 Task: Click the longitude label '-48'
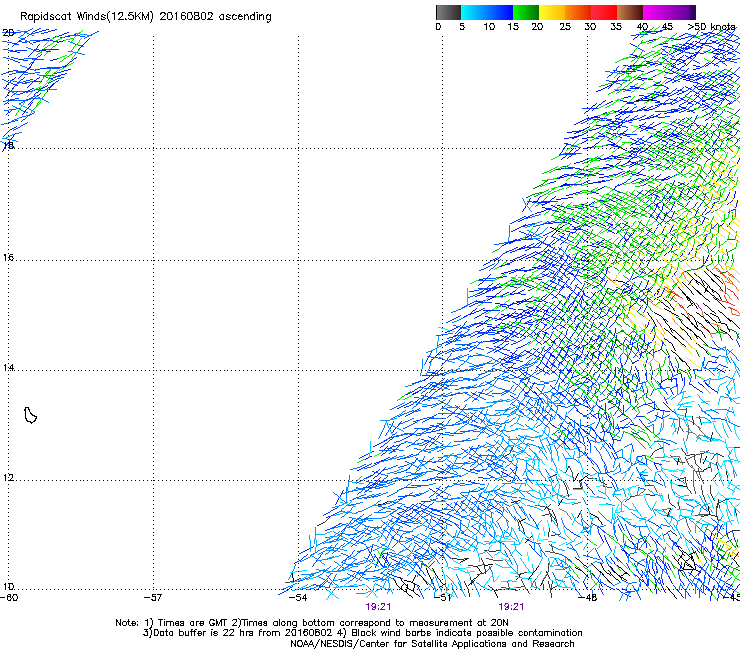click(588, 598)
